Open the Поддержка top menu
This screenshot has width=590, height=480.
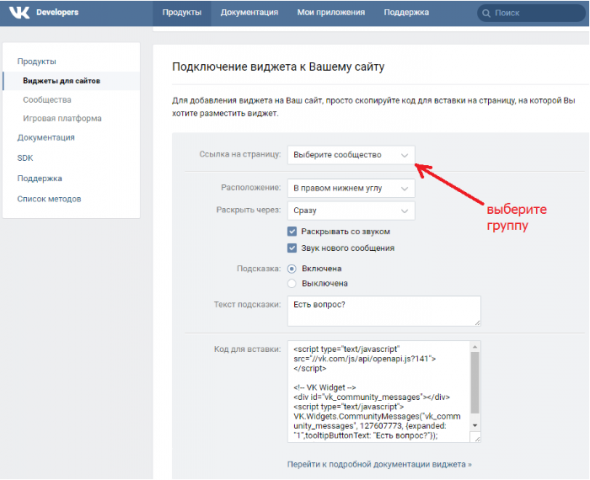pos(406,12)
